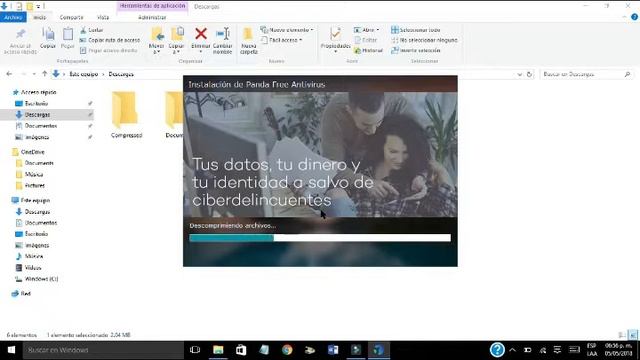The height and width of the screenshot is (360, 640).
Task: Select the Compressed folder
Action: (126, 115)
